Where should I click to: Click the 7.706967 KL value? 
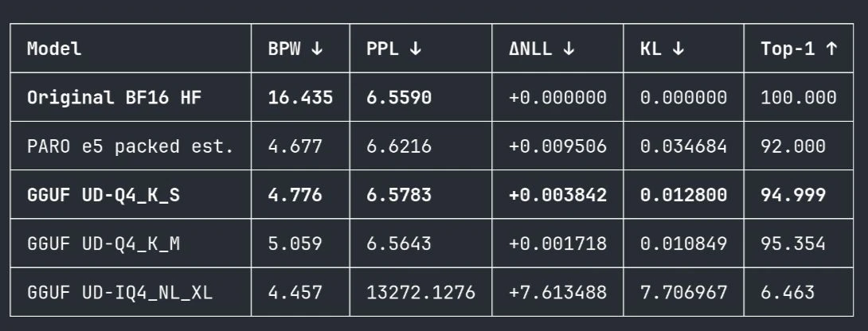coord(684,292)
